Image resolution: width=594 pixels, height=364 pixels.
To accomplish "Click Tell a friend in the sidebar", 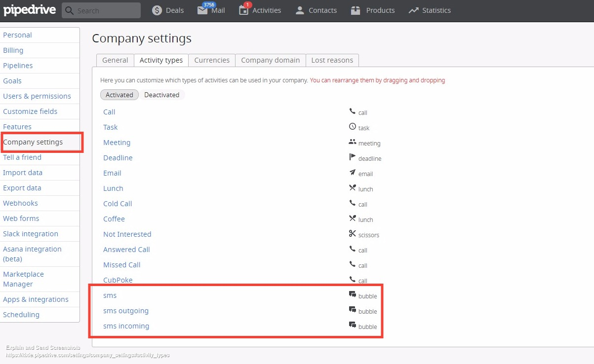I will (22, 157).
